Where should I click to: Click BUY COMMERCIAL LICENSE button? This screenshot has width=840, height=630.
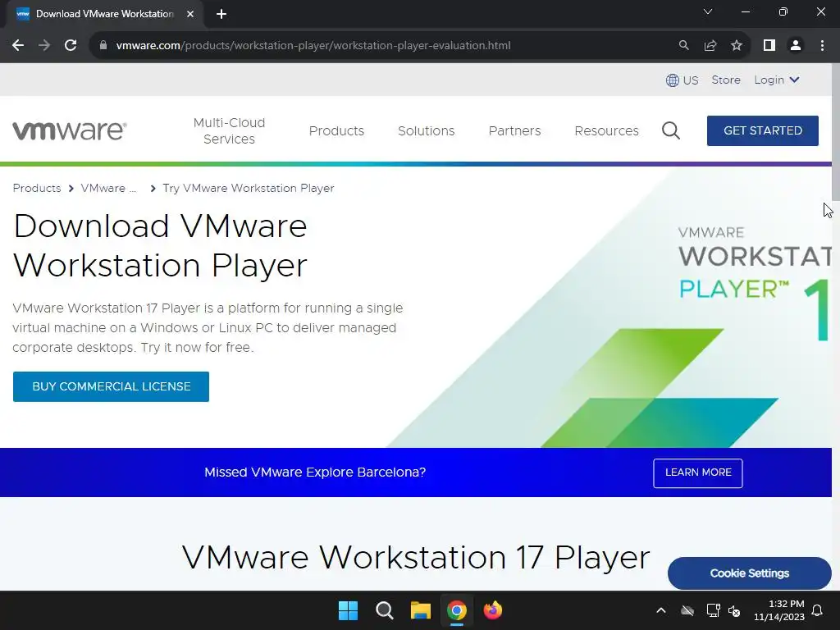coord(111,387)
